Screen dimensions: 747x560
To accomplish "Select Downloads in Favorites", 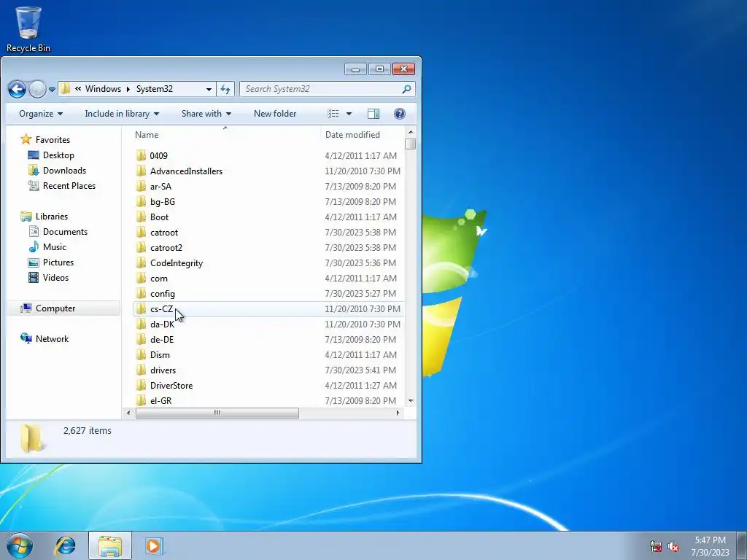I will click(64, 170).
